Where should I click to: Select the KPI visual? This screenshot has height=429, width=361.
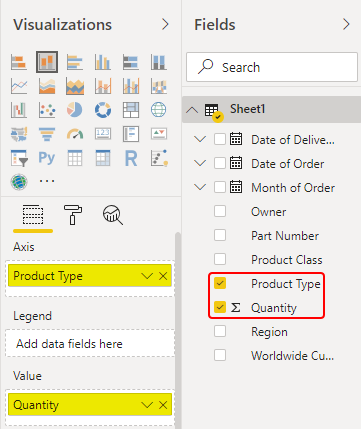[x=159, y=134]
